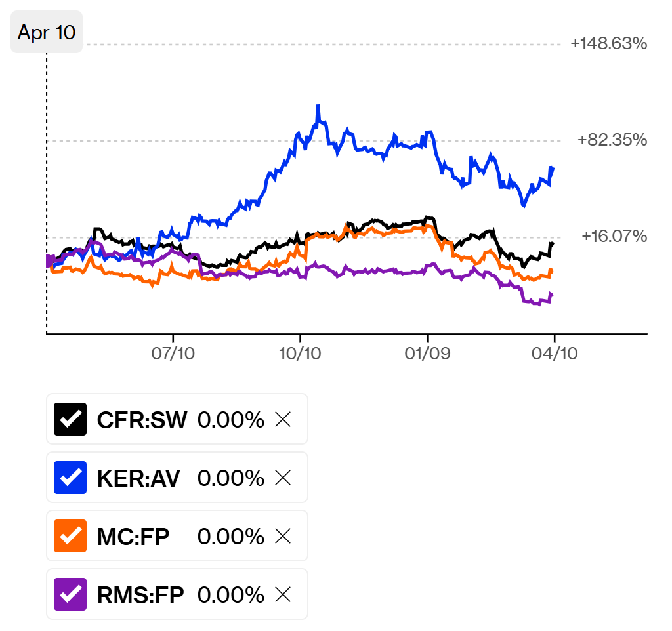Select the MC:FP ticker name
672x631 pixels.
click(133, 536)
